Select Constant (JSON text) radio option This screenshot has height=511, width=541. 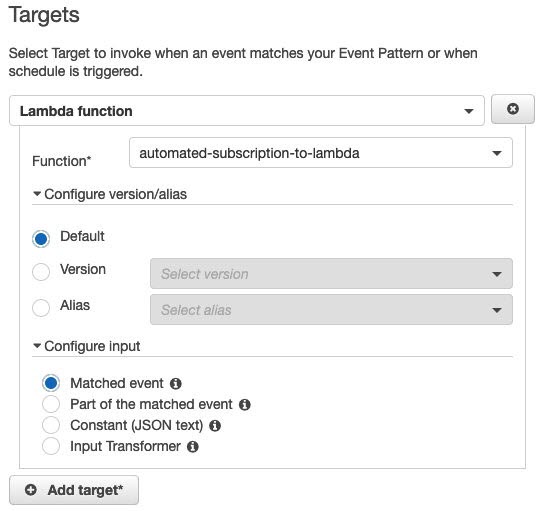point(51,425)
